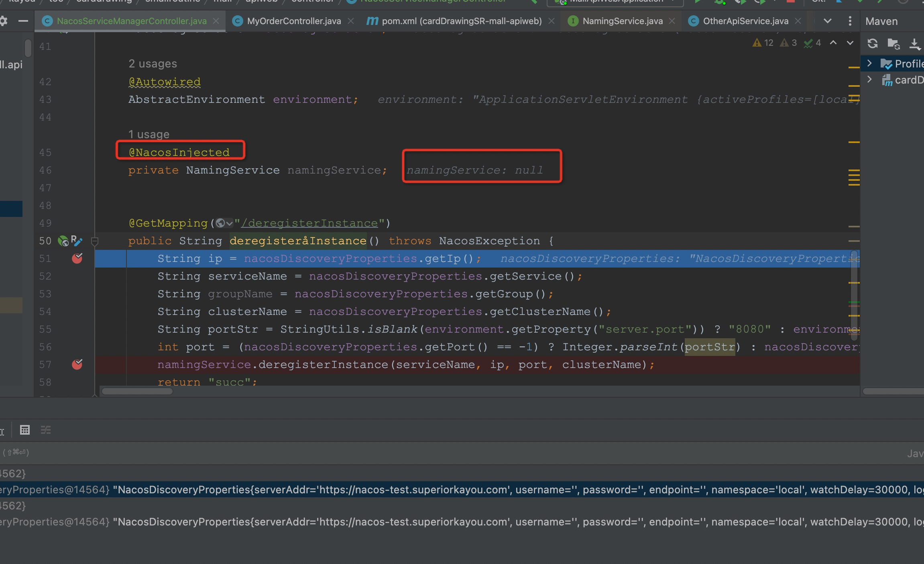Click the 12 warnings indicator
Screen dimensions: 924x564
coord(763,43)
